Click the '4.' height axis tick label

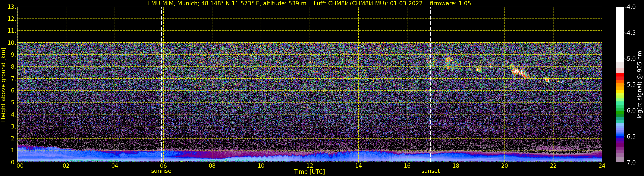13,115
